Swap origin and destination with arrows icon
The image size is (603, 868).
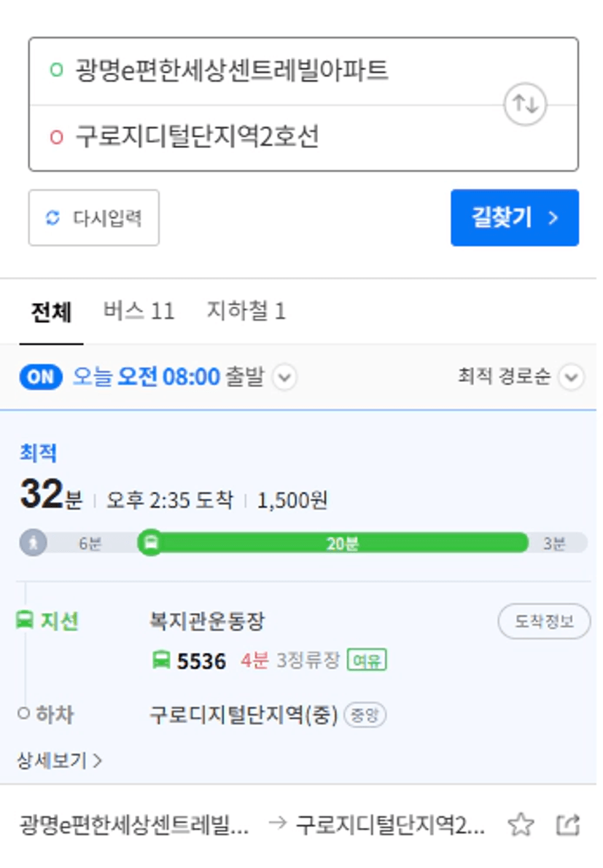[525, 104]
